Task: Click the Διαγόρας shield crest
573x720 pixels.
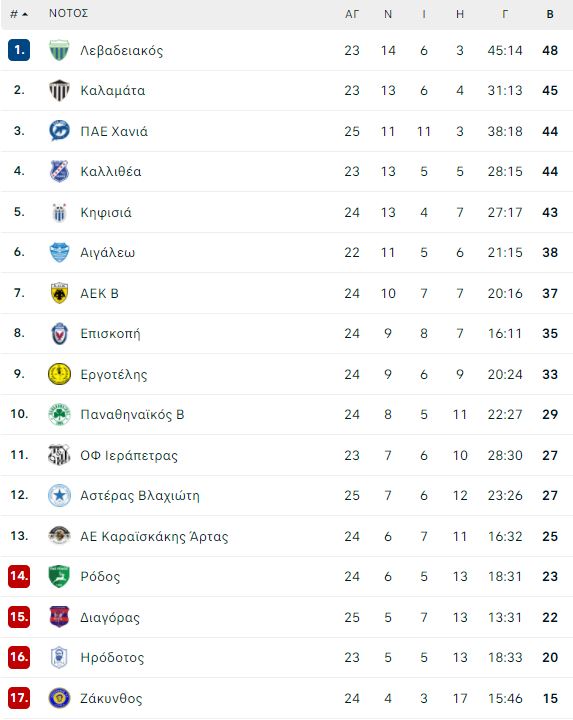Action: pyautogui.click(x=59, y=617)
